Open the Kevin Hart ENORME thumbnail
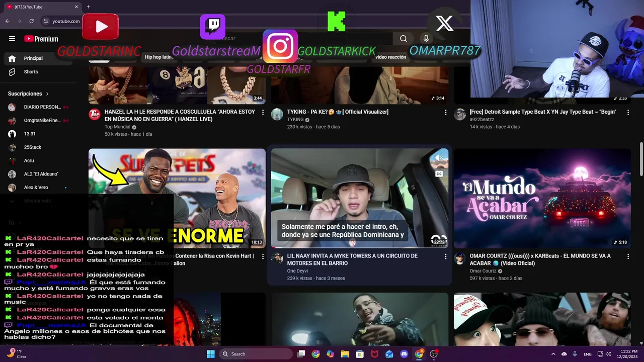This screenshot has width=644, height=362. click(x=177, y=198)
